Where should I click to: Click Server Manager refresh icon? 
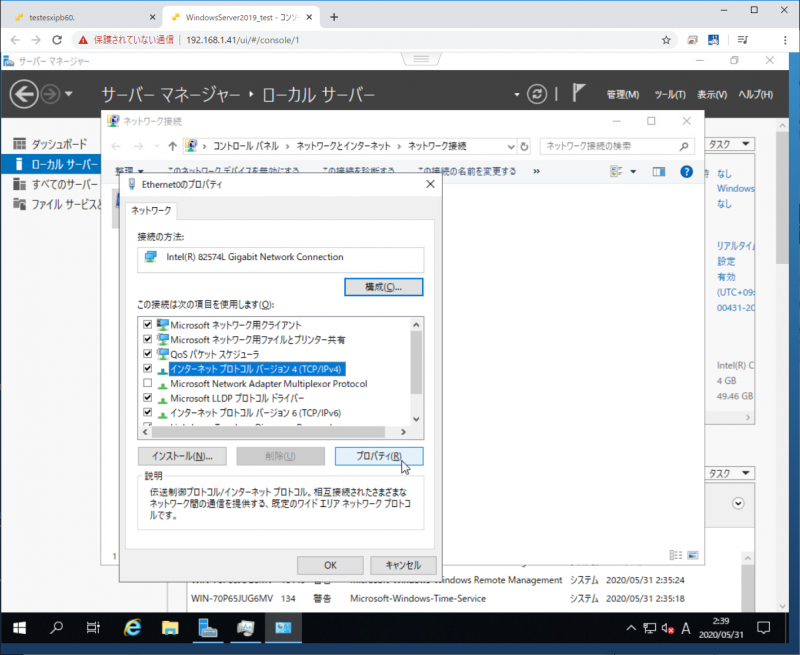click(x=537, y=94)
